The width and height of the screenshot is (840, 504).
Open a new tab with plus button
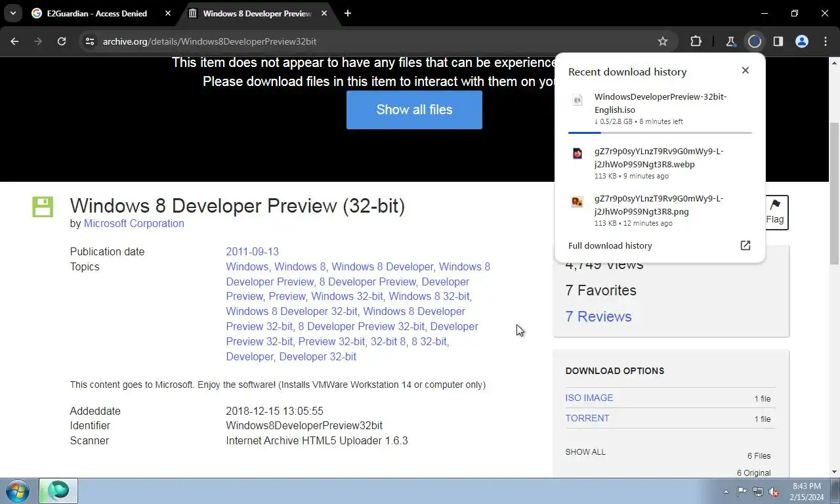[x=348, y=13]
